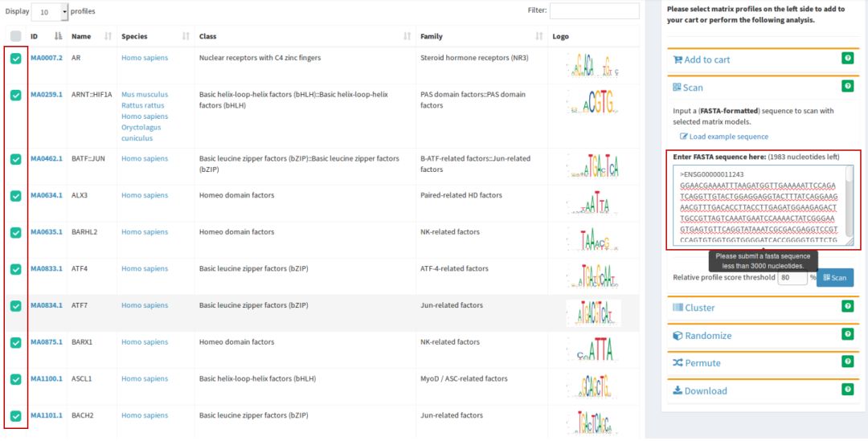The image size is (868, 441).
Task: Click the sort icon in Species column
Action: pos(186,36)
